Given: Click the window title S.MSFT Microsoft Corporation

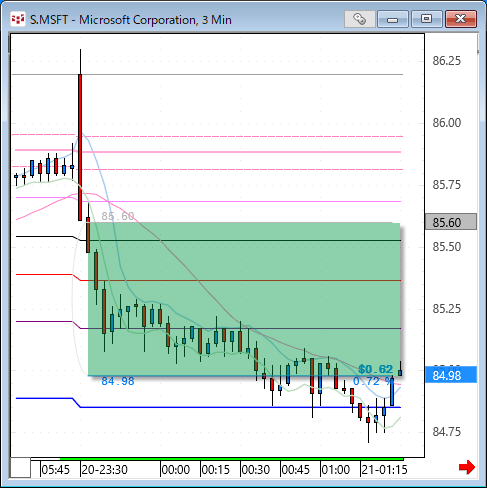Looking at the screenshot, I should click(131, 20).
